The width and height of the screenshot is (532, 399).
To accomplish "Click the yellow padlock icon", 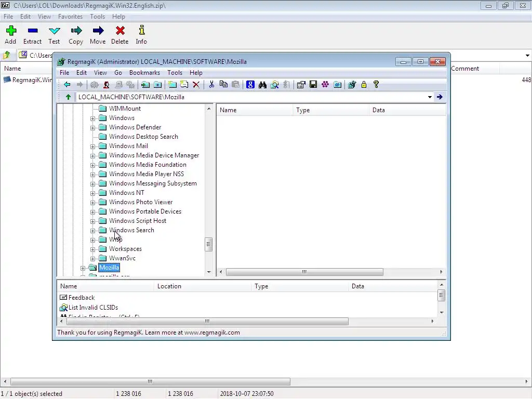I will tap(364, 85).
